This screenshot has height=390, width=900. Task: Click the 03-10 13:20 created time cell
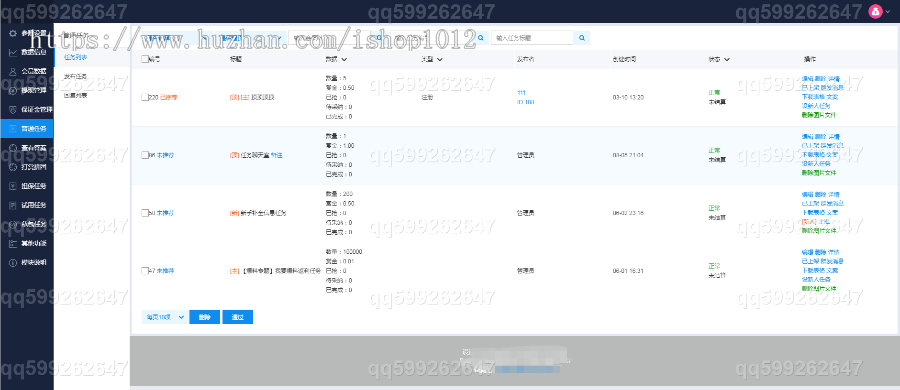[628, 97]
